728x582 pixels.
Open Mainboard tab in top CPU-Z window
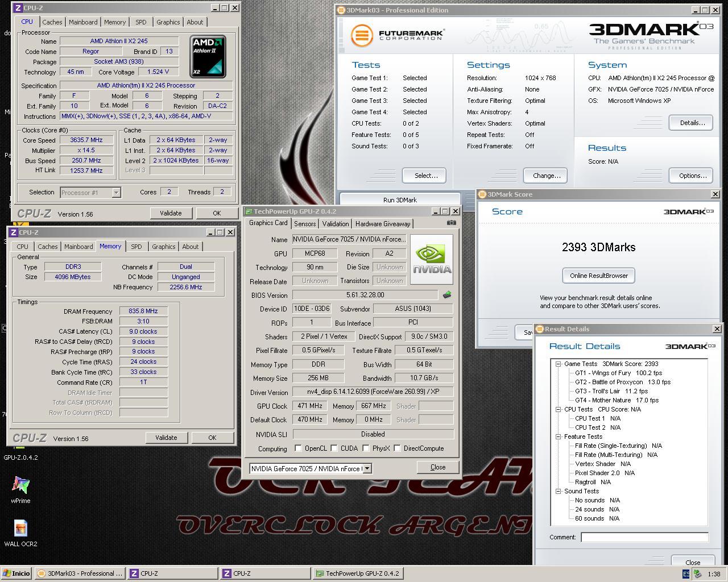[83, 22]
